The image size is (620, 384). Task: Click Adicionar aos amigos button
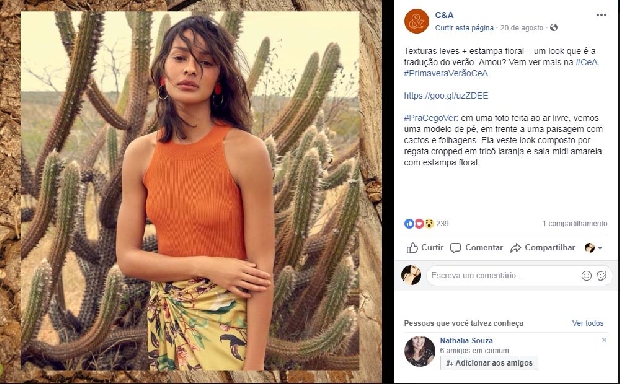coord(489,363)
